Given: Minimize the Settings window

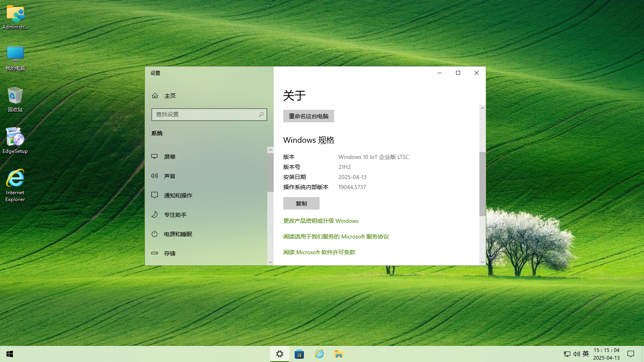Looking at the screenshot, I should (440, 73).
